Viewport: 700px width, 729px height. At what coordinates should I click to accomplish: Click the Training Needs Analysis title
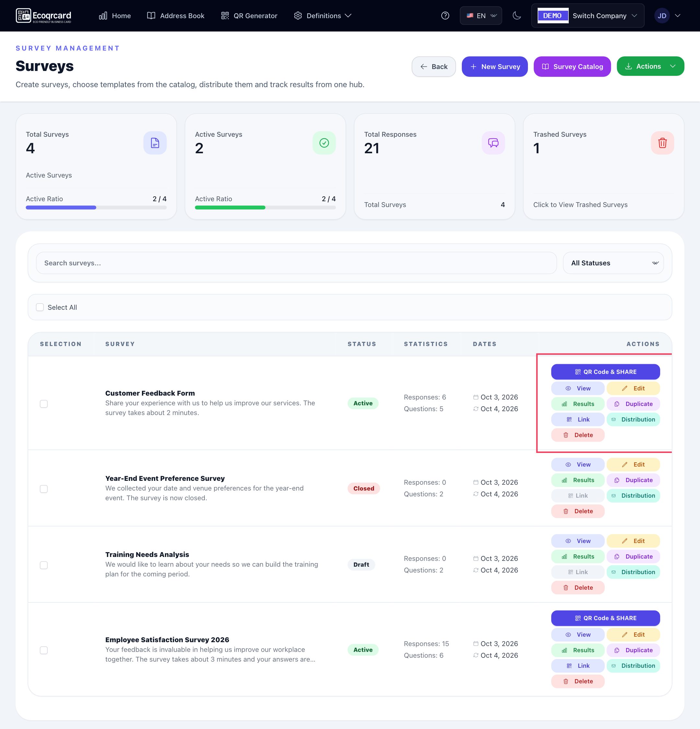click(x=147, y=555)
